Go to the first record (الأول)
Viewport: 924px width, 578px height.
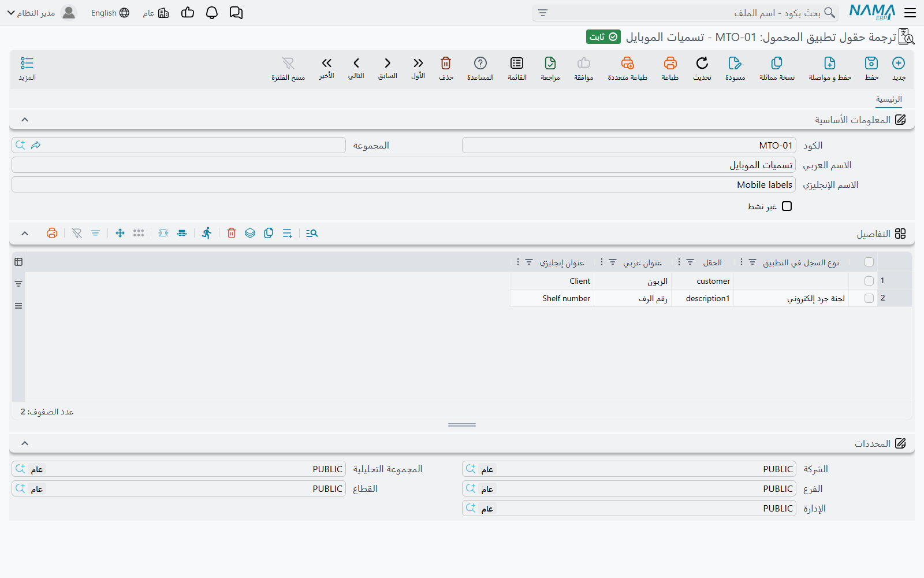[418, 68]
